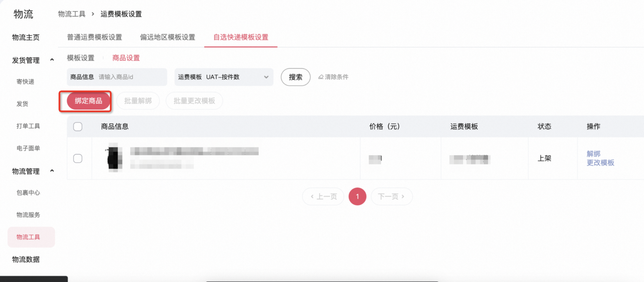Click the 更改模板 link
Screen dimensions: 644x282
[x=600, y=163]
